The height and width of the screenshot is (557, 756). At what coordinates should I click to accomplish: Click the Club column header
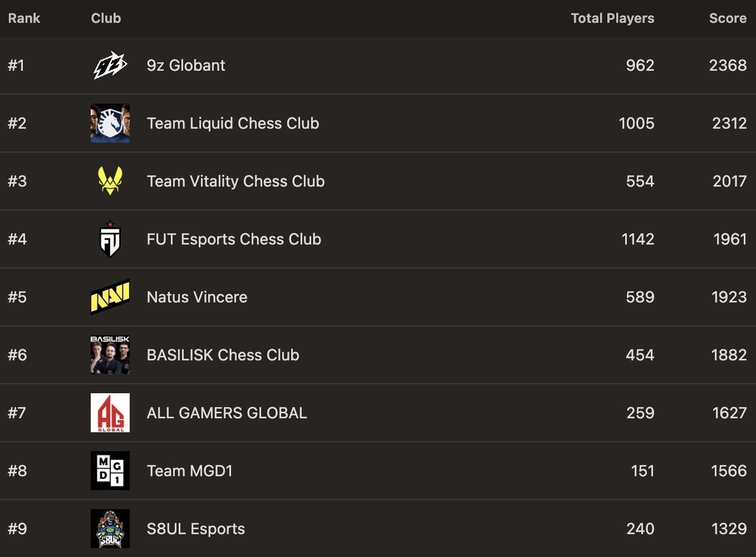click(106, 18)
